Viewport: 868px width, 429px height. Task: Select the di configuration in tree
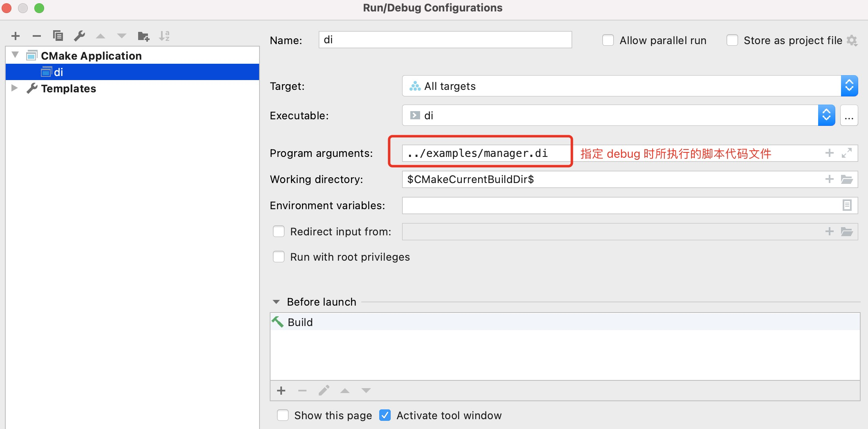coord(59,72)
